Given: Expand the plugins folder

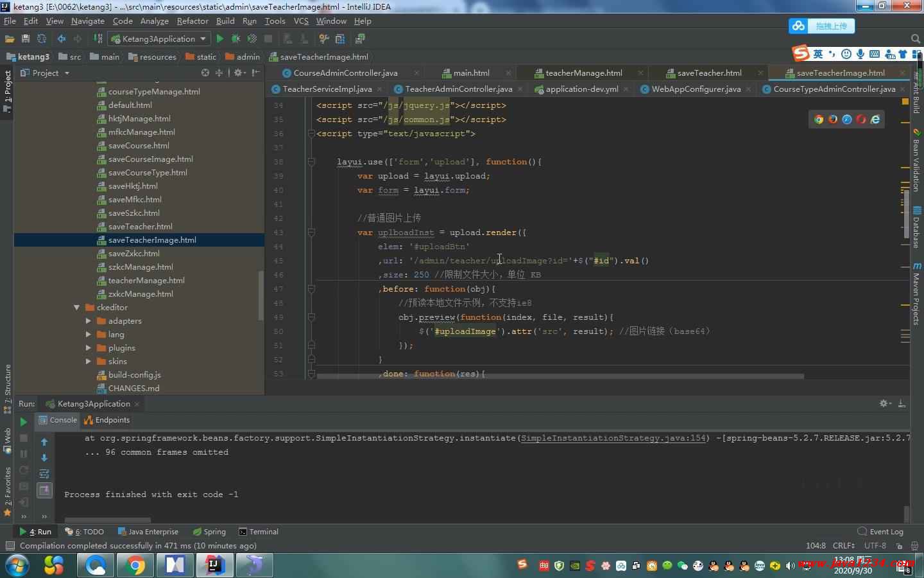Looking at the screenshot, I should tap(89, 348).
